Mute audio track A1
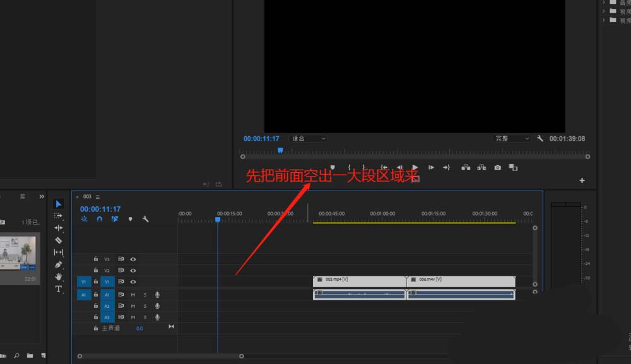The width and height of the screenshot is (631, 364). (133, 295)
